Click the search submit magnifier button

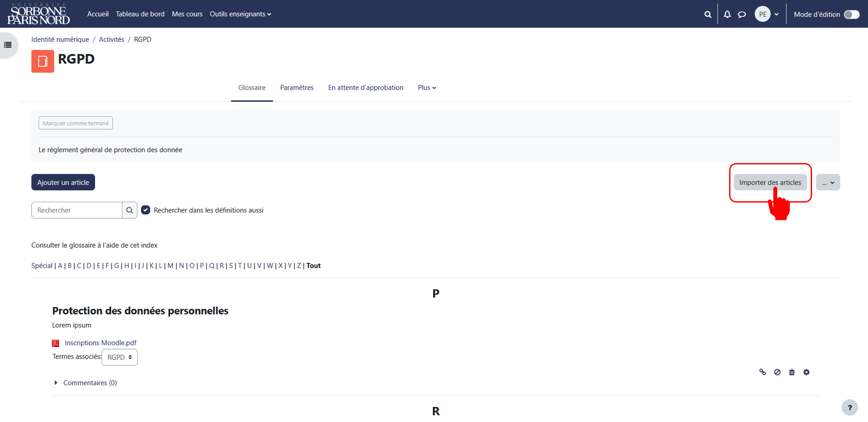coord(129,210)
